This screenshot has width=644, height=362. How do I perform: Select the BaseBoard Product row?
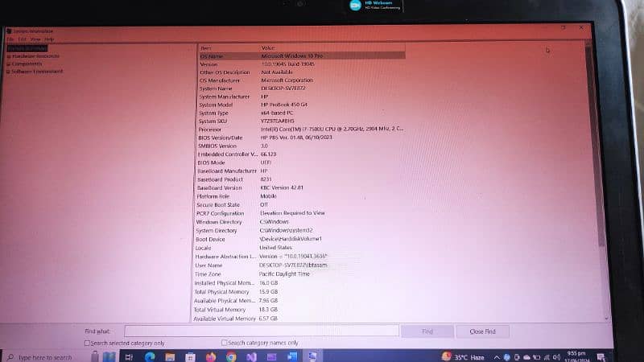click(x=301, y=179)
